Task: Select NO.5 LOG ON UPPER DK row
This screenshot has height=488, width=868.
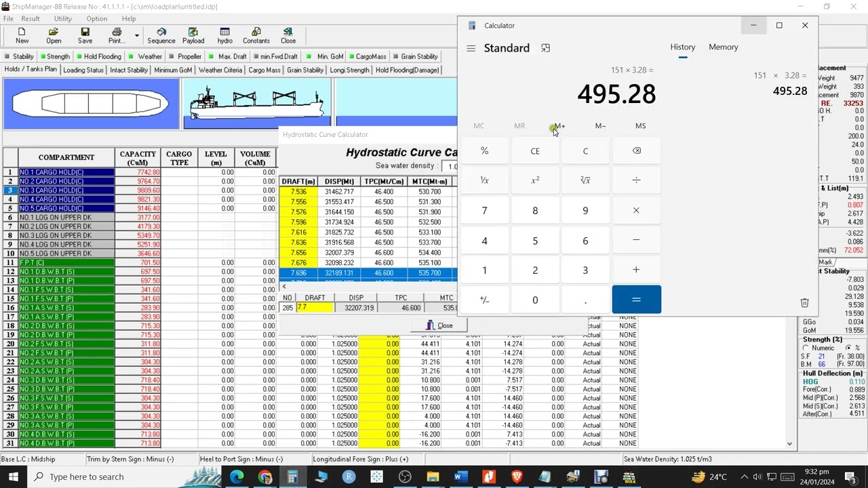Action: coord(66,253)
